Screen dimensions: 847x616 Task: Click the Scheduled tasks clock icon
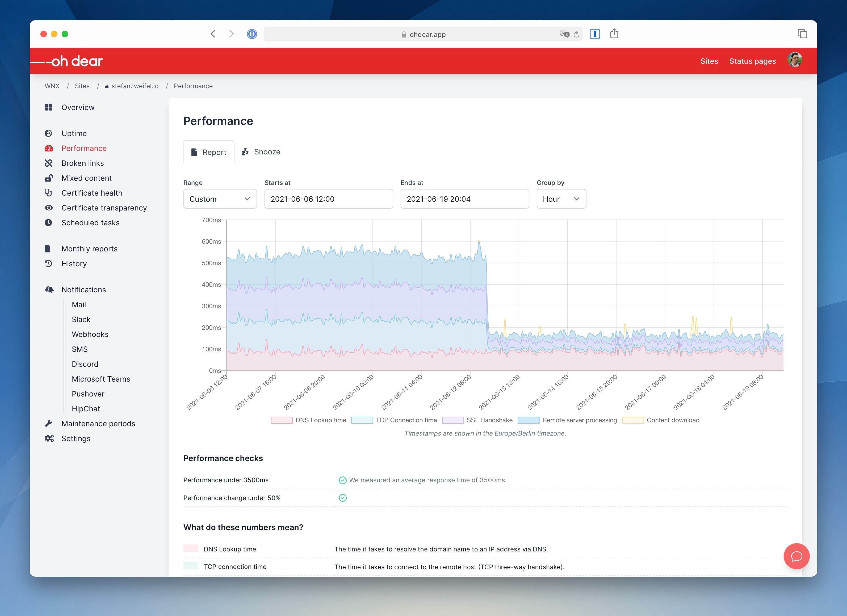(49, 223)
